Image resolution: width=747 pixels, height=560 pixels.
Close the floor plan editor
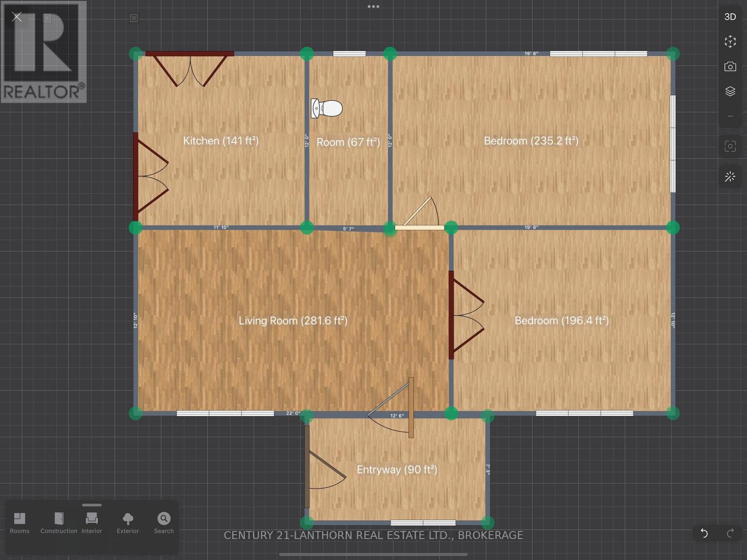(x=17, y=17)
